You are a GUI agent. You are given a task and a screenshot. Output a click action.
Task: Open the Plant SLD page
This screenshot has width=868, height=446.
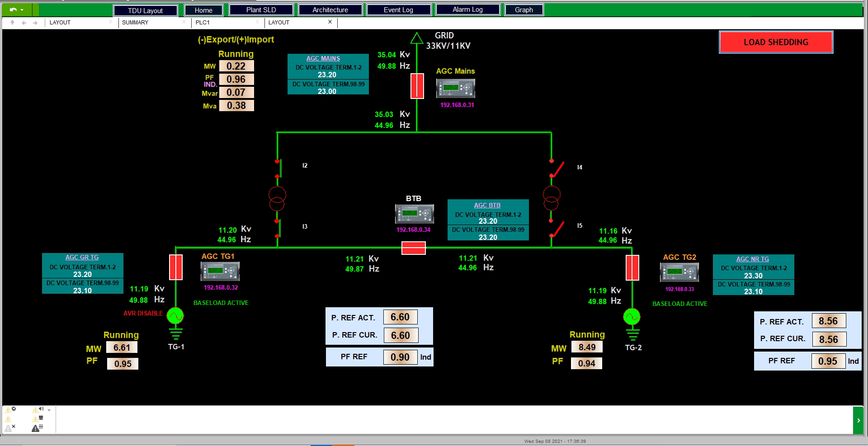tap(261, 9)
